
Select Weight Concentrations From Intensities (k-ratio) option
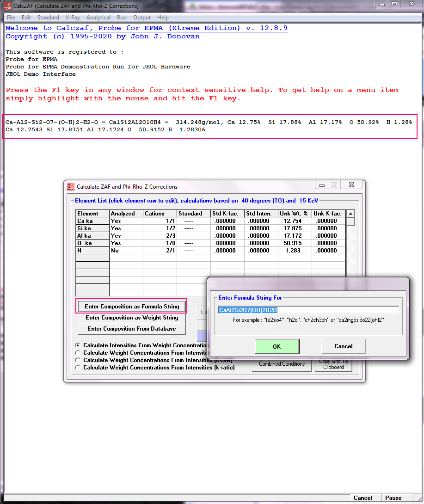point(78,368)
